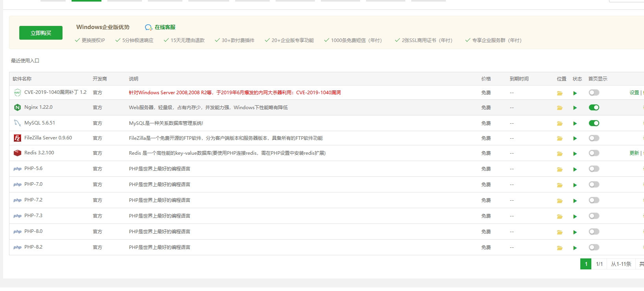Screen dimensions: 644x291
Task: Click the online support headset icon
Action: tap(149, 27)
